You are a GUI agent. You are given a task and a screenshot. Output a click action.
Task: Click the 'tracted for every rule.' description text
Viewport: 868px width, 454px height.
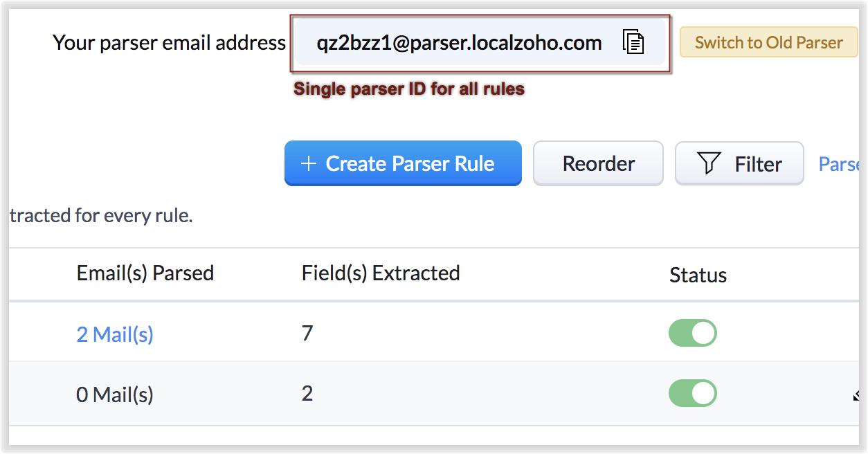tap(101, 216)
